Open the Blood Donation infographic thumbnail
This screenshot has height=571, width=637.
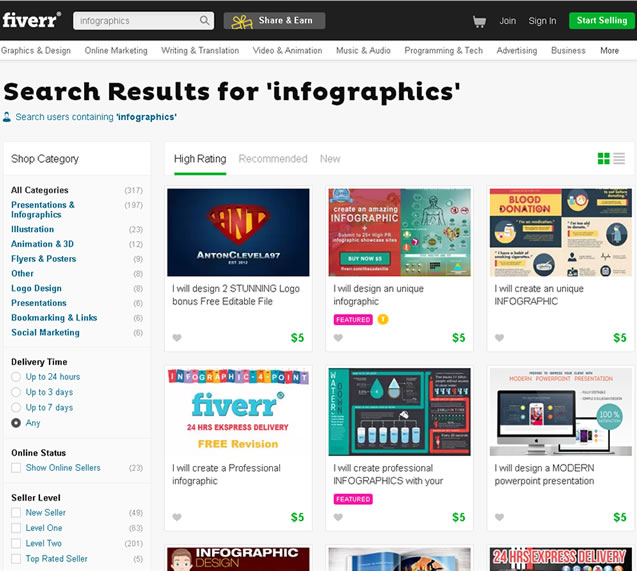pyautogui.click(x=561, y=232)
